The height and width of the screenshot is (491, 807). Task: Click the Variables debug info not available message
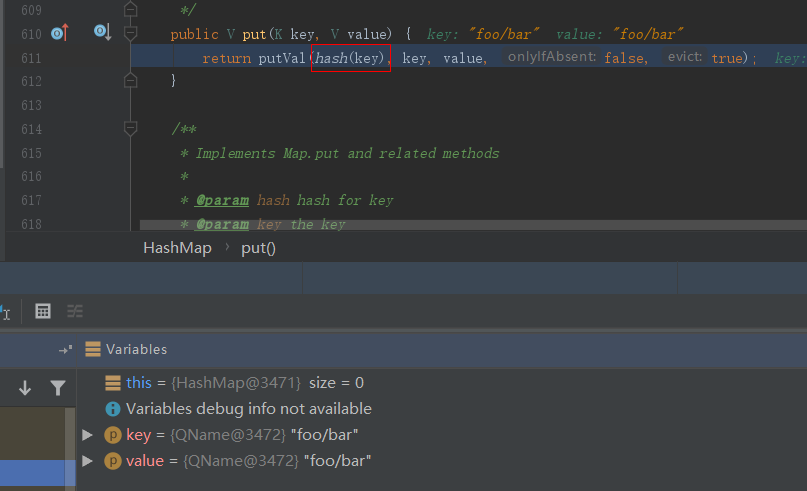248,408
